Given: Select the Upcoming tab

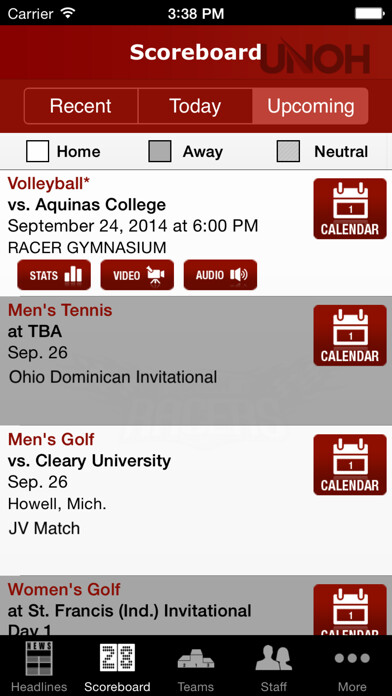Looking at the screenshot, I should (x=310, y=106).
